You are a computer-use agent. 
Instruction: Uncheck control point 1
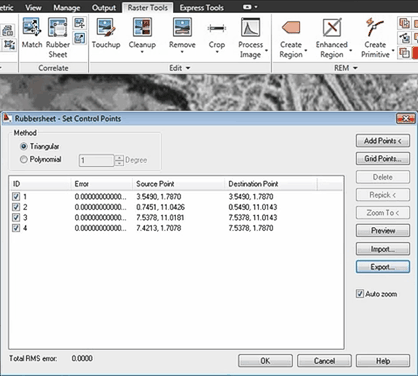(16, 196)
